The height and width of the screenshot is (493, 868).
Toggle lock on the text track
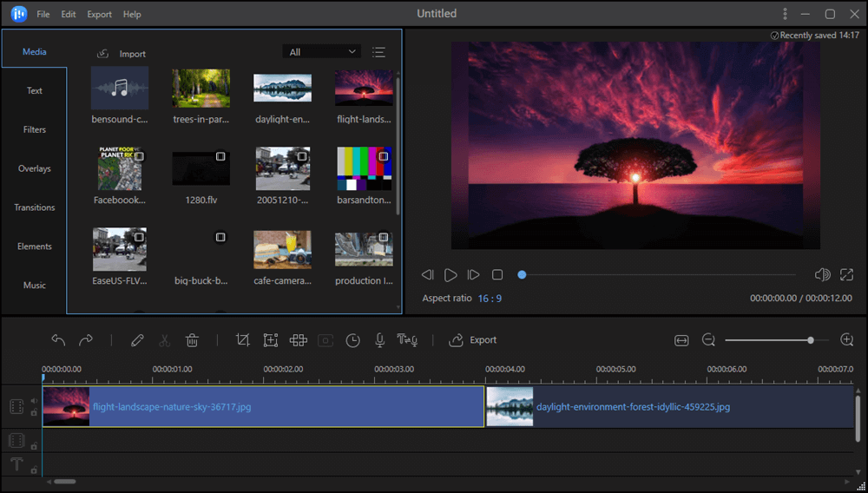34,469
